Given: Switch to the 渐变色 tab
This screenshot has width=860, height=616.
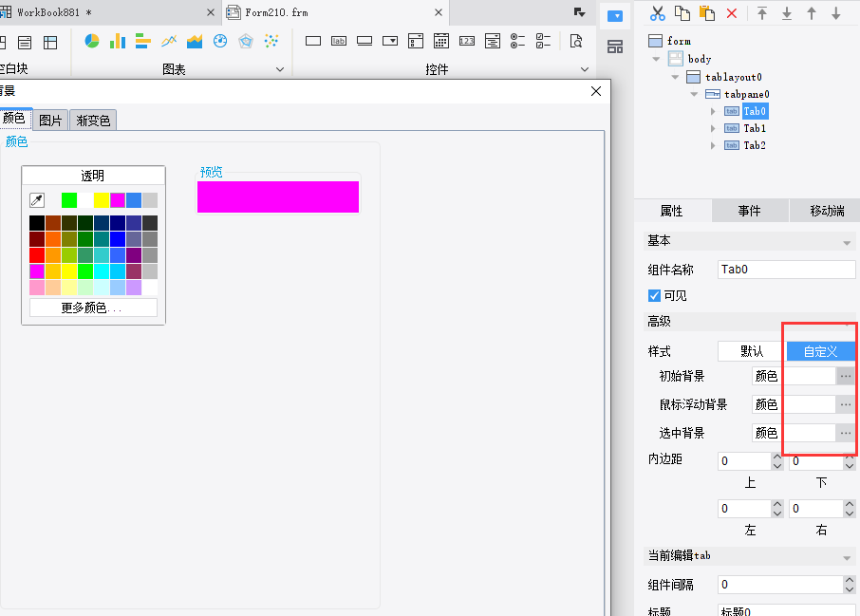Looking at the screenshot, I should click(93, 121).
